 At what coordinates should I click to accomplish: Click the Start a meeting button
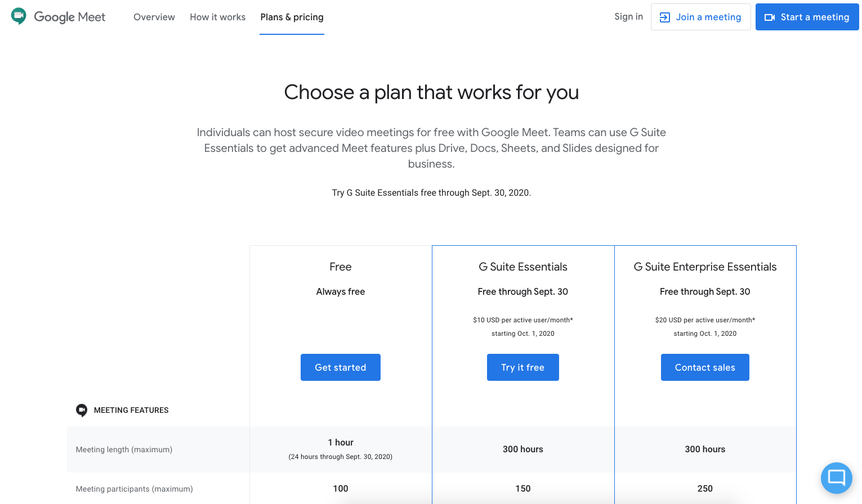tap(807, 17)
